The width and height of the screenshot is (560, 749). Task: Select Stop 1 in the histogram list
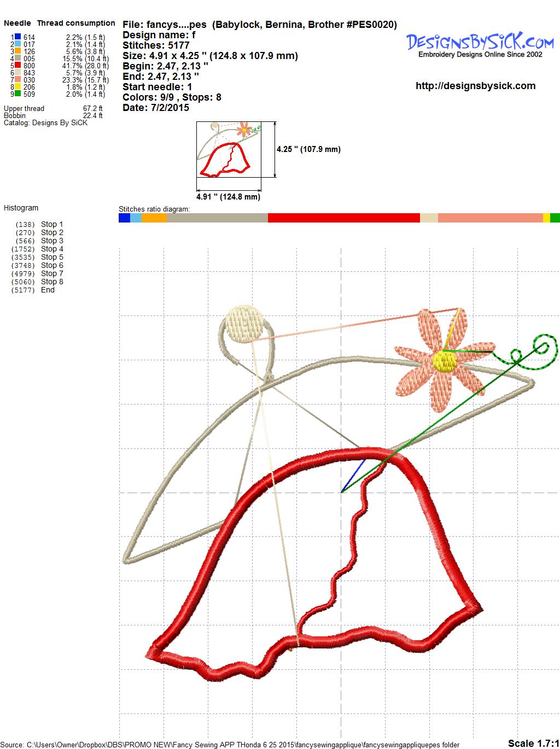(x=52, y=224)
